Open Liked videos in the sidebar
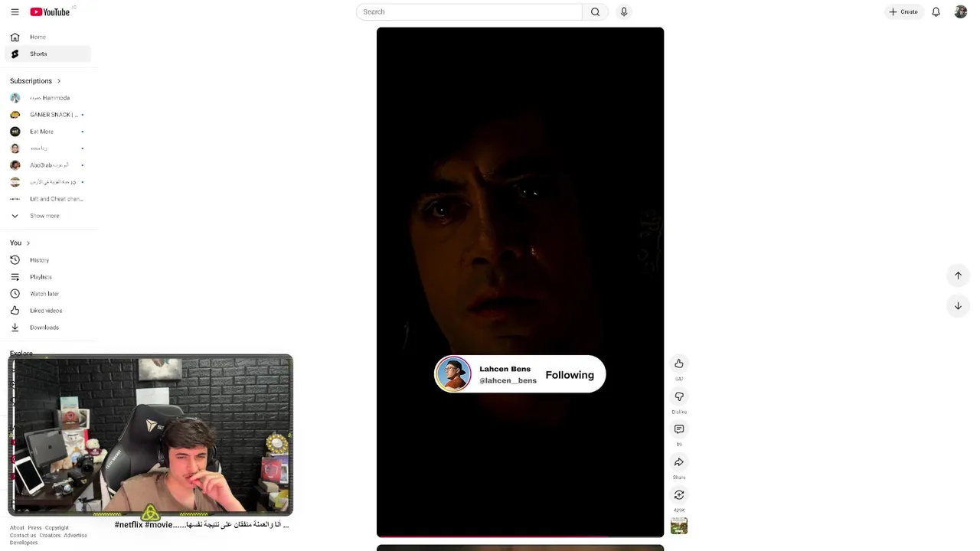Screen dimensions: 980x551 coord(47,311)
